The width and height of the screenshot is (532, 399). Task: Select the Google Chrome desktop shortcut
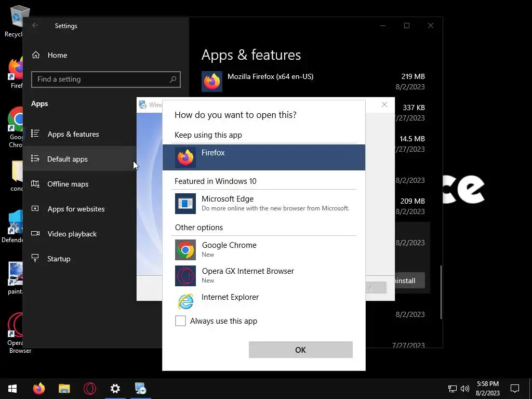click(15, 128)
